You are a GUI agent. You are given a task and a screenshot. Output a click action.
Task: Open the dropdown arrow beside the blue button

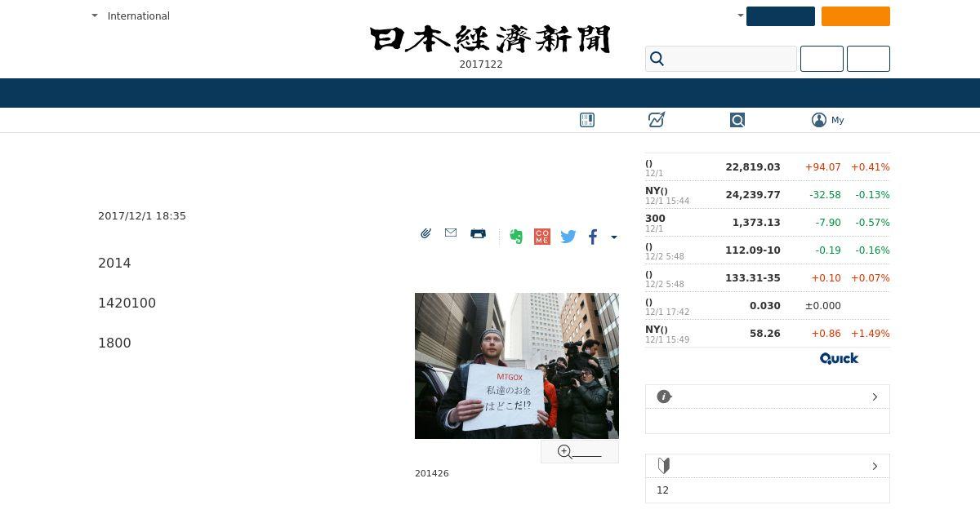tap(740, 16)
